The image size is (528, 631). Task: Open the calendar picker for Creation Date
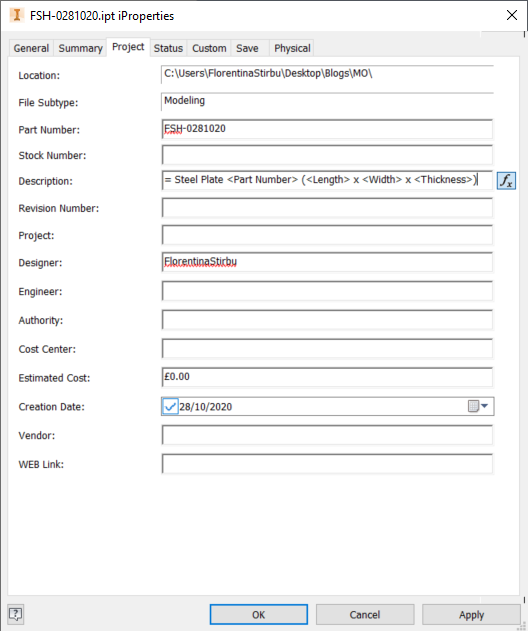click(478, 406)
